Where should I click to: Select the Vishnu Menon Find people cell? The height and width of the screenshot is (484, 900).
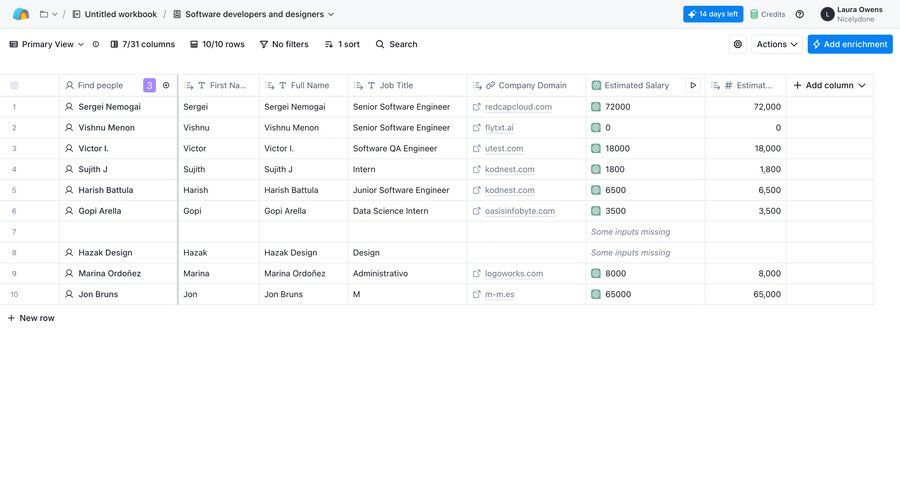119,127
